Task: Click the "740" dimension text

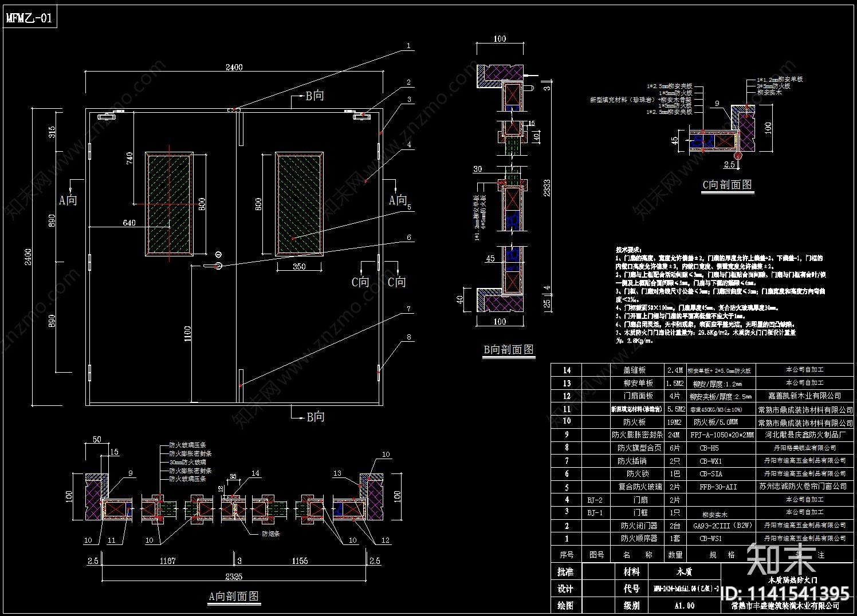Action: 130,159
